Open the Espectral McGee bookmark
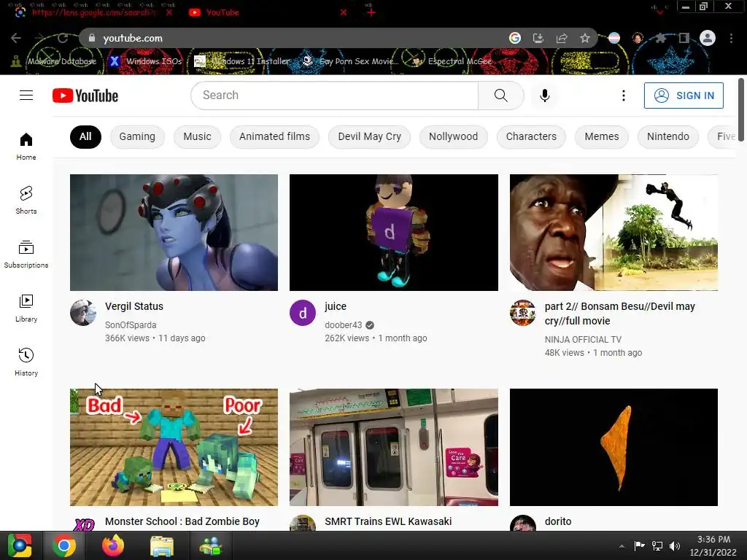This screenshot has width=747, height=560. coord(452,61)
